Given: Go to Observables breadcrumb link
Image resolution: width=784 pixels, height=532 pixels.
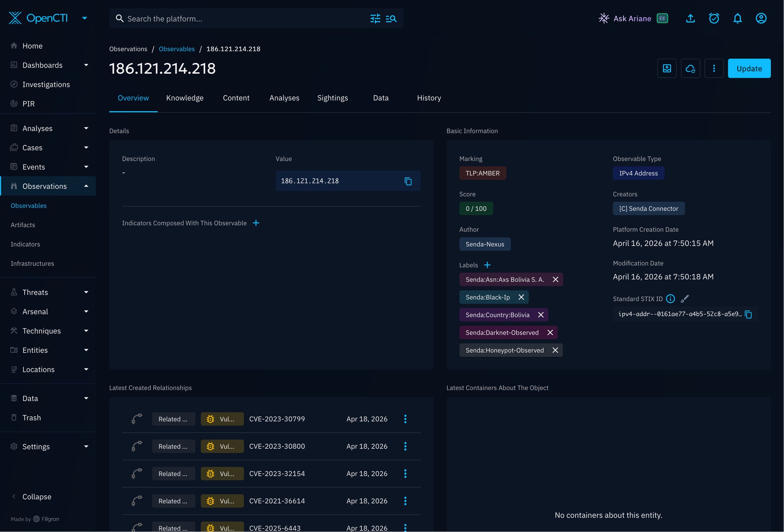Looking at the screenshot, I should pyautogui.click(x=177, y=49).
